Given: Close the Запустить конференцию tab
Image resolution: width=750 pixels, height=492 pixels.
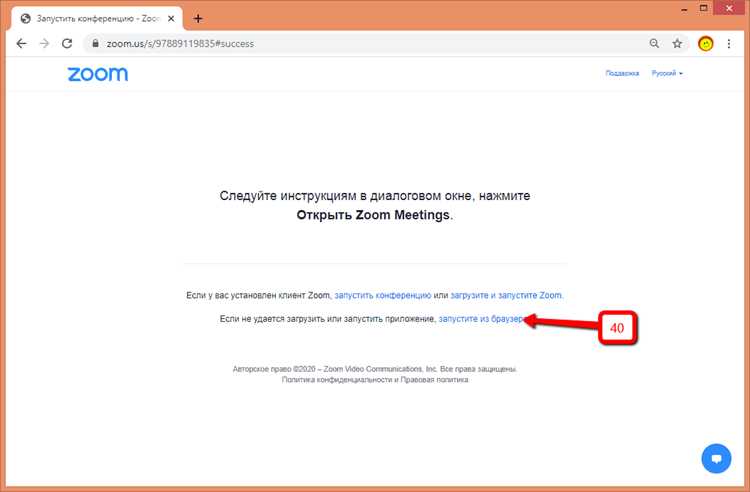Looking at the screenshot, I should coord(171,19).
